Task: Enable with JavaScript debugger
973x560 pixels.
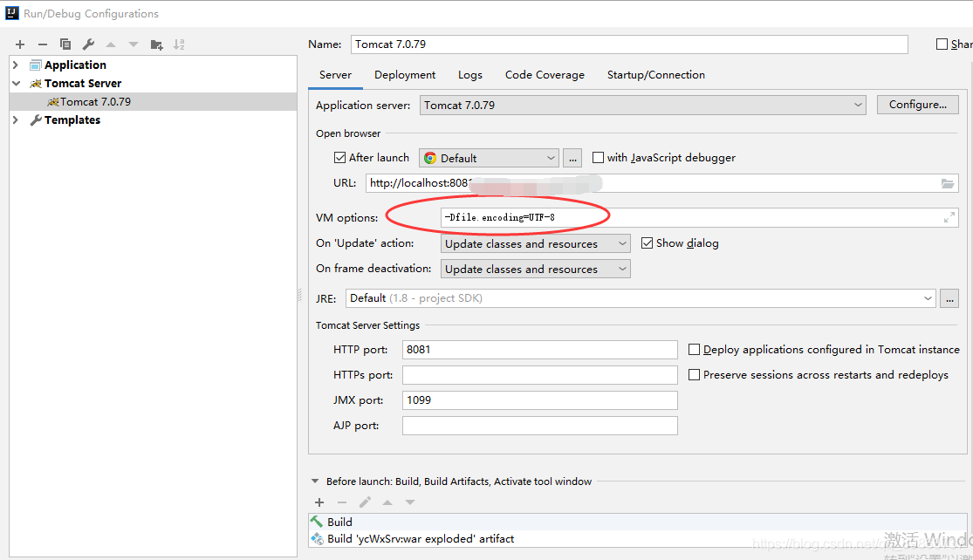Action: [598, 158]
